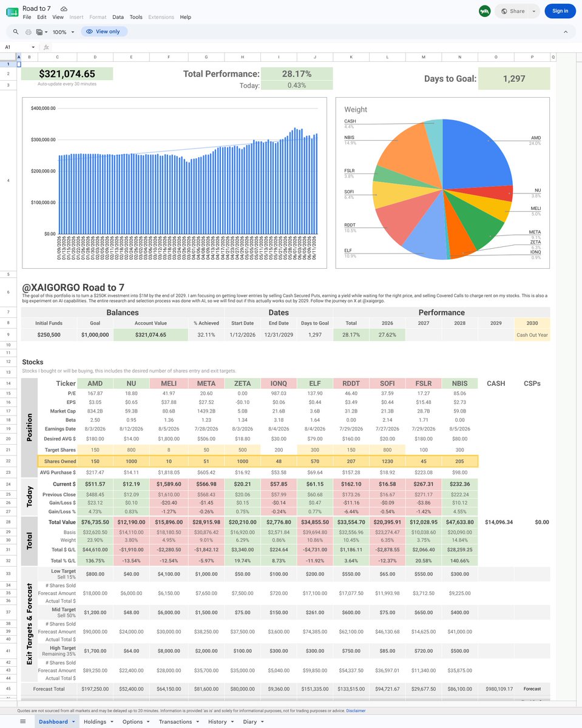This screenshot has height=728, width=582.
Task: Select the Cash Out Year cell
Action: click(532, 334)
